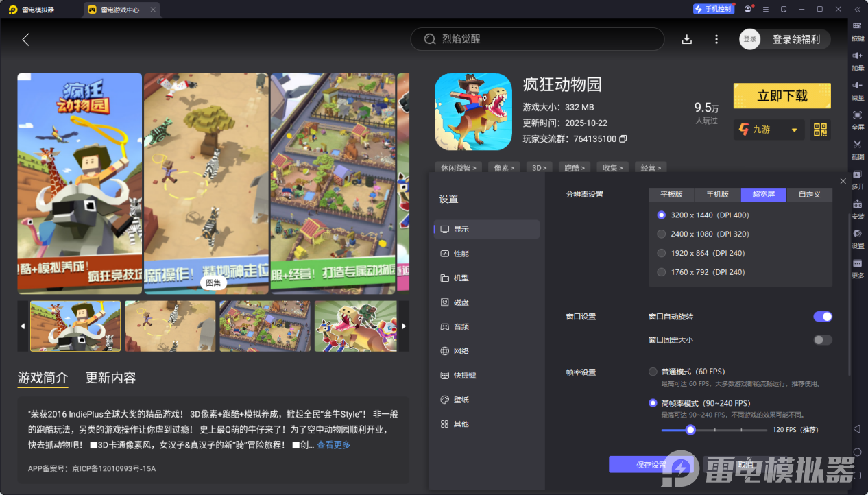Click the 疯狂动物园 game app icon
Viewport: 868px width, 495px height.
pos(473,112)
